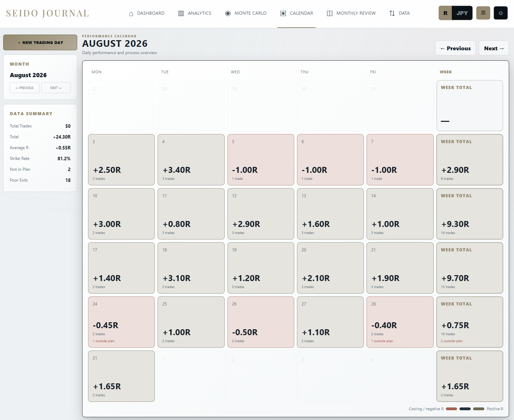
Task: Open August 28 day card -0.40R
Action: pyautogui.click(x=400, y=322)
